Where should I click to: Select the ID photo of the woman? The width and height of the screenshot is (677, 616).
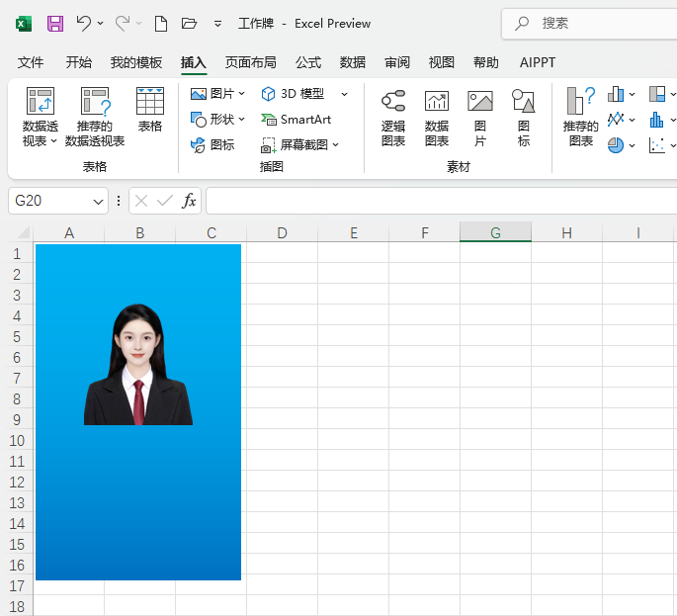(138, 364)
